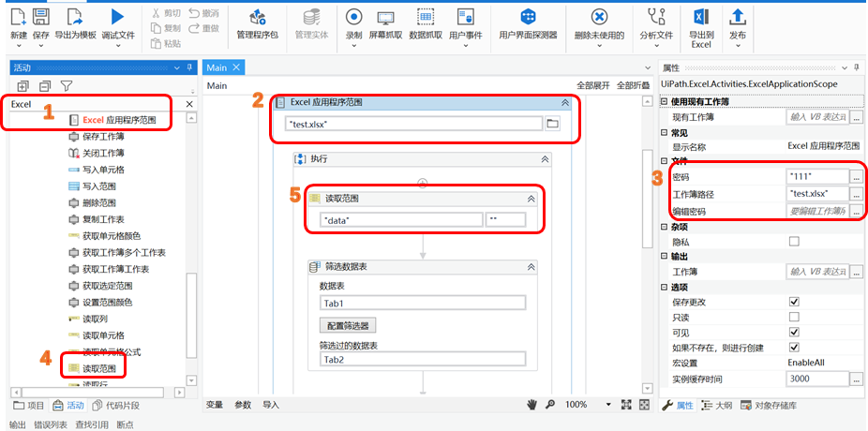Uncheck the 保存更改 checkbox

coord(794,302)
